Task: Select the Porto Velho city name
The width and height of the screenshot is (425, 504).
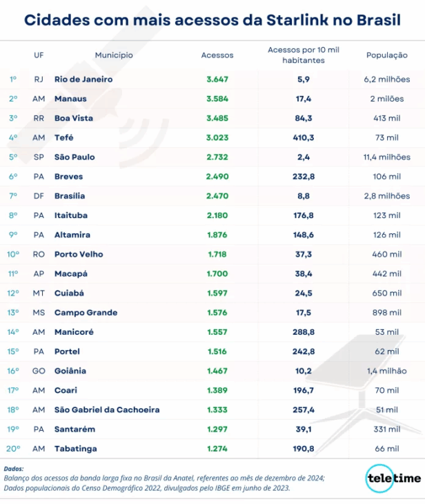Action: [79, 254]
